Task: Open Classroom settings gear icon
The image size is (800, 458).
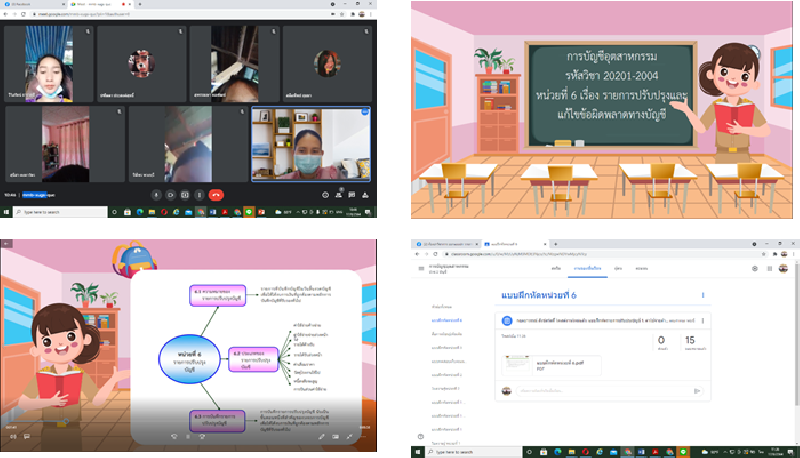Action: click(754, 268)
